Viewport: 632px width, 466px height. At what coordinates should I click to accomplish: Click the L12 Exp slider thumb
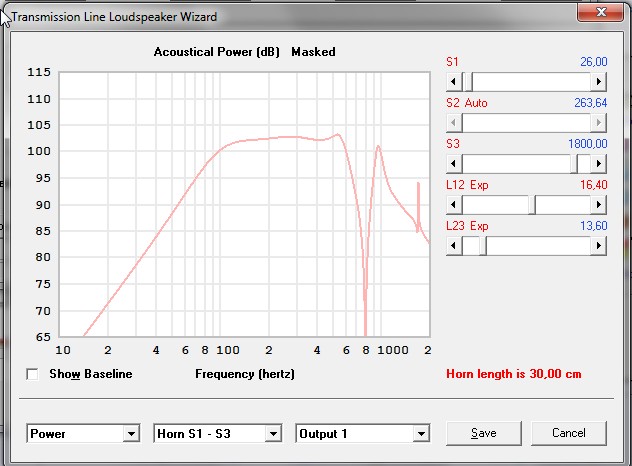532,205
